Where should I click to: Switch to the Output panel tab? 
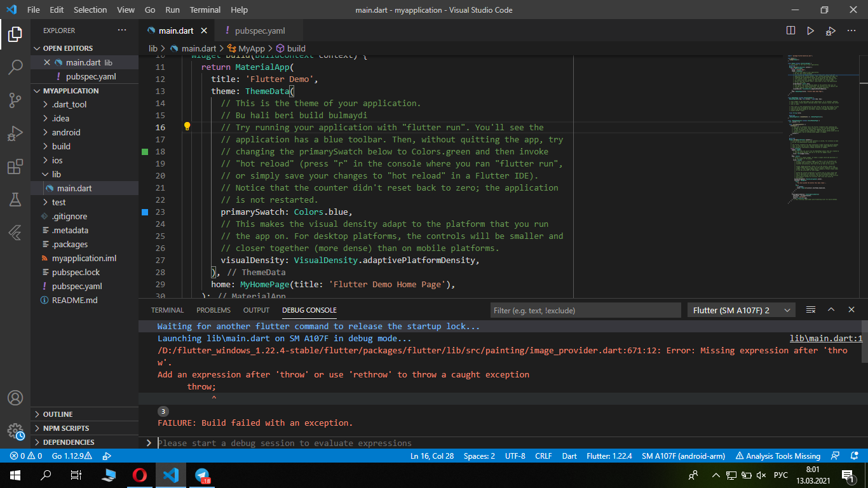[256, 310]
